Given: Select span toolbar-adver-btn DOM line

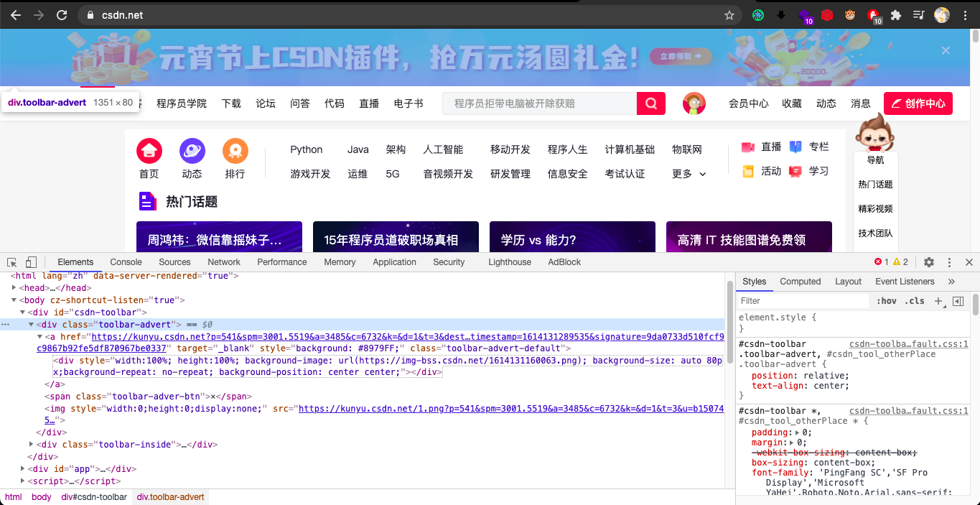Looking at the screenshot, I should pyautogui.click(x=149, y=397).
